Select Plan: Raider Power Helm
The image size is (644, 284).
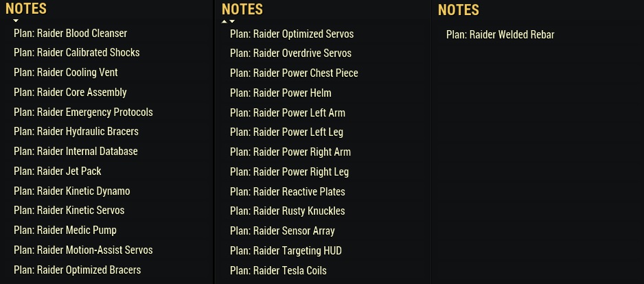pos(281,93)
